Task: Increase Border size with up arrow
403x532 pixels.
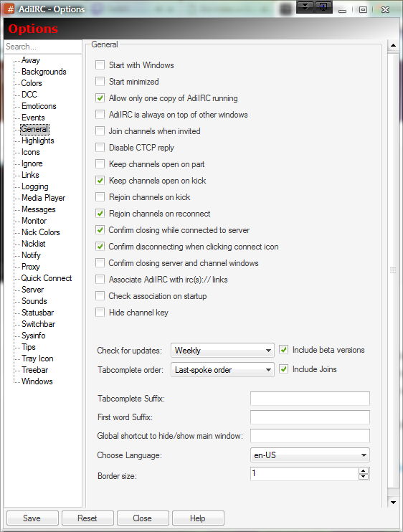Action: click(x=364, y=471)
